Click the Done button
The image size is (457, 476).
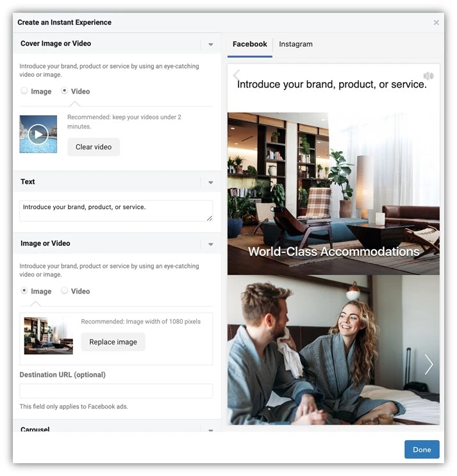pyautogui.click(x=422, y=449)
